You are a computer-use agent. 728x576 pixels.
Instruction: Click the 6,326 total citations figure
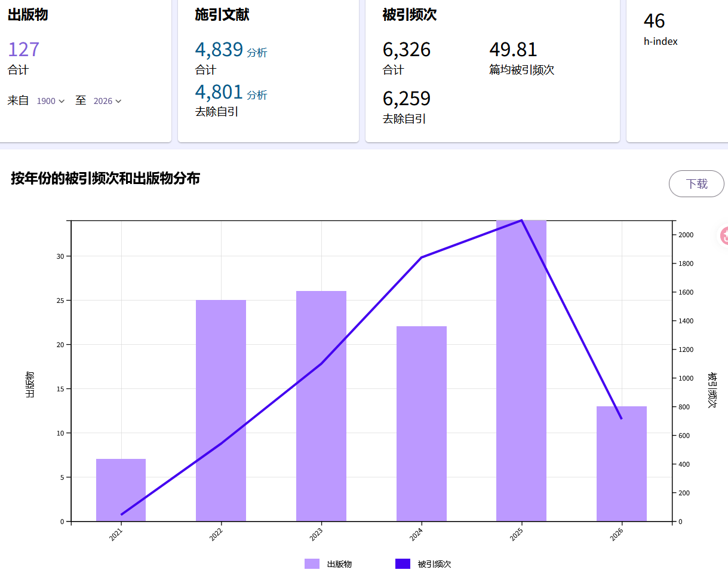(406, 50)
